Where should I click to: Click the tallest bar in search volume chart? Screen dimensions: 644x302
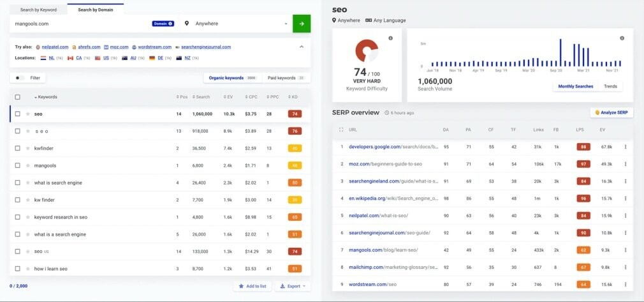[560, 52]
